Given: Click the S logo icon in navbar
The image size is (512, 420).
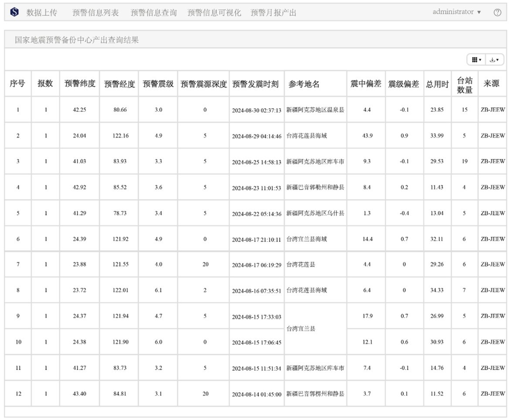Looking at the screenshot, I should point(14,12).
